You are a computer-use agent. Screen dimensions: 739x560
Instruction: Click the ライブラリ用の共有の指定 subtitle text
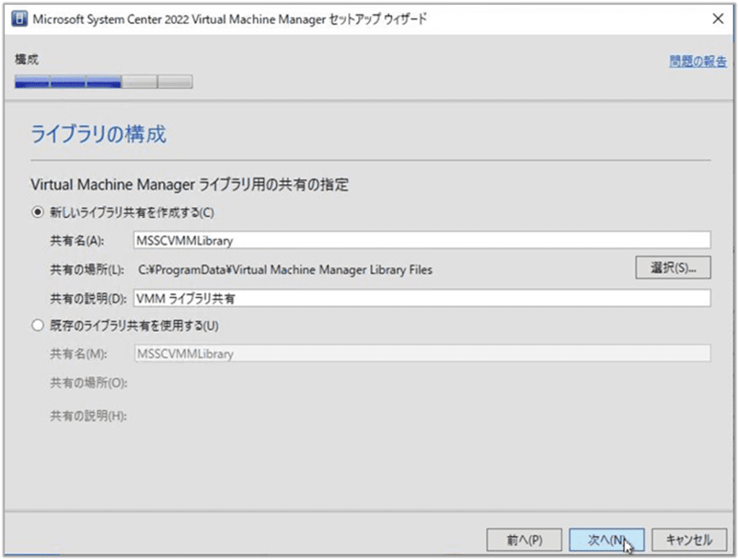(190, 184)
